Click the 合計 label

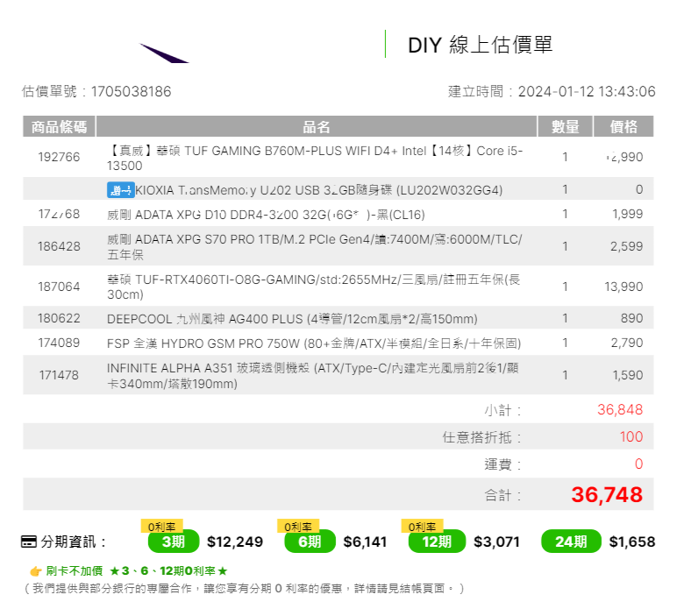point(502,495)
